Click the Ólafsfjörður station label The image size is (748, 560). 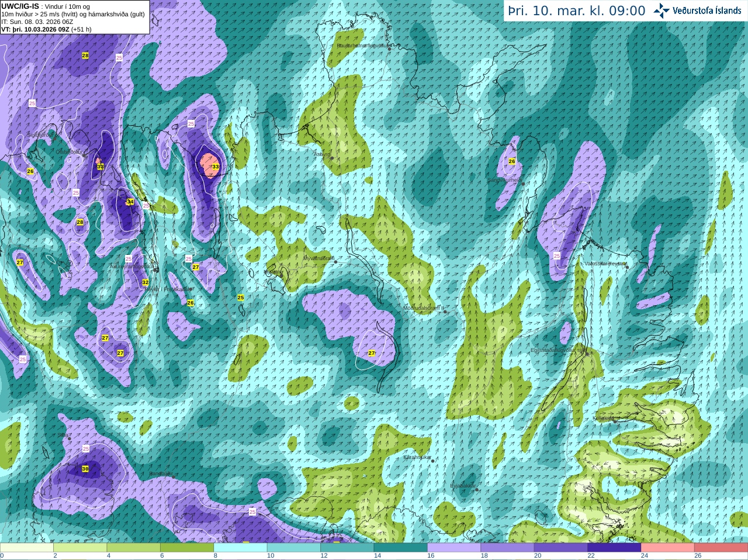point(69,151)
